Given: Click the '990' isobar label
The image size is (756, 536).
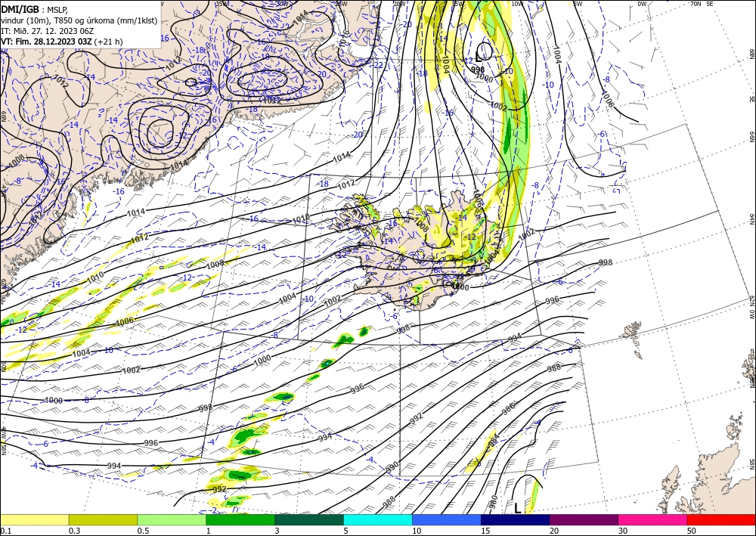Looking at the screenshot, I should (x=392, y=467).
